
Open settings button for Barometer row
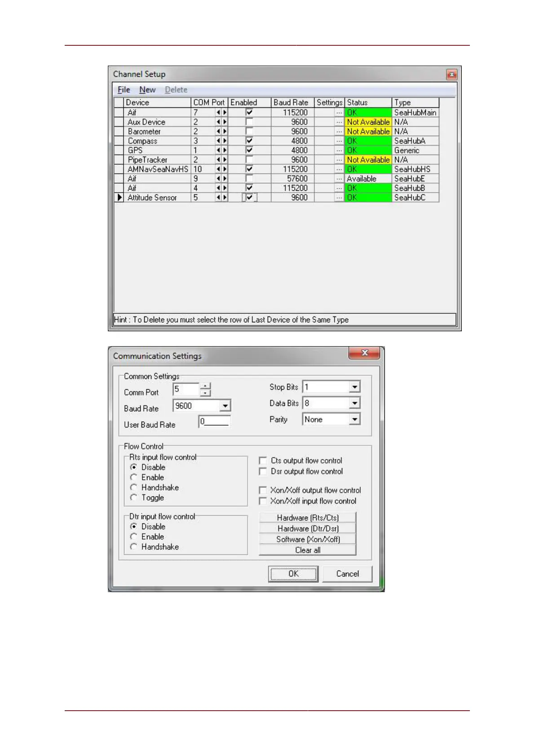coord(339,132)
